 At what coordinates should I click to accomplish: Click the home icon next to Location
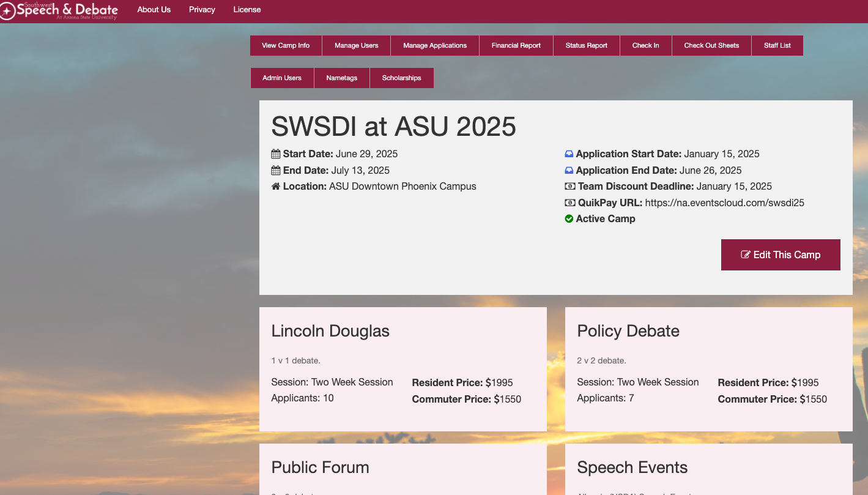pyautogui.click(x=275, y=187)
